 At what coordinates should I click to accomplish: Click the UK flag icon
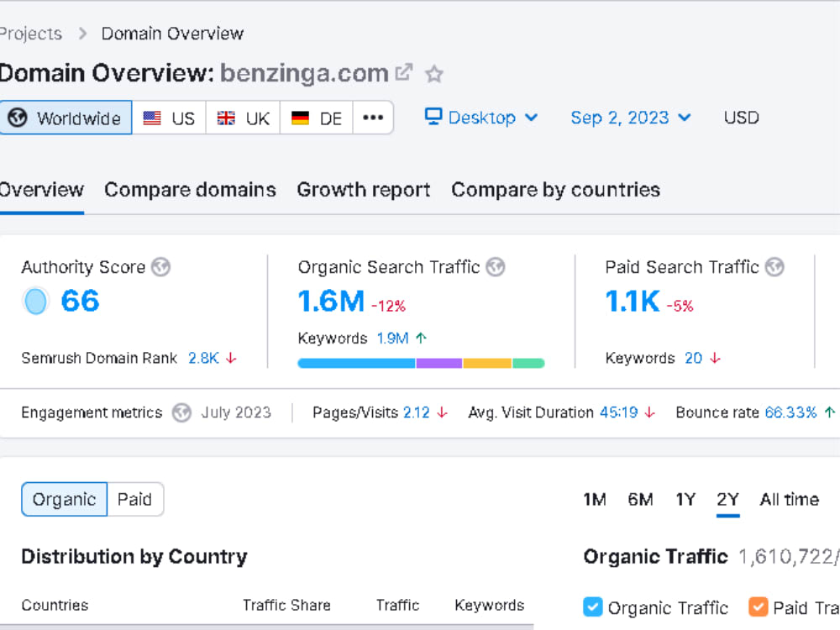coord(226,118)
